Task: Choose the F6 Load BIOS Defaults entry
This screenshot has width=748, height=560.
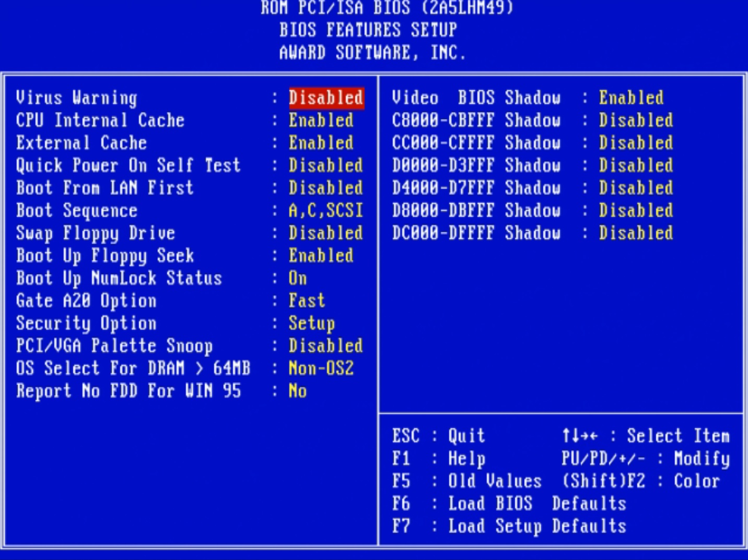Action: click(509, 504)
